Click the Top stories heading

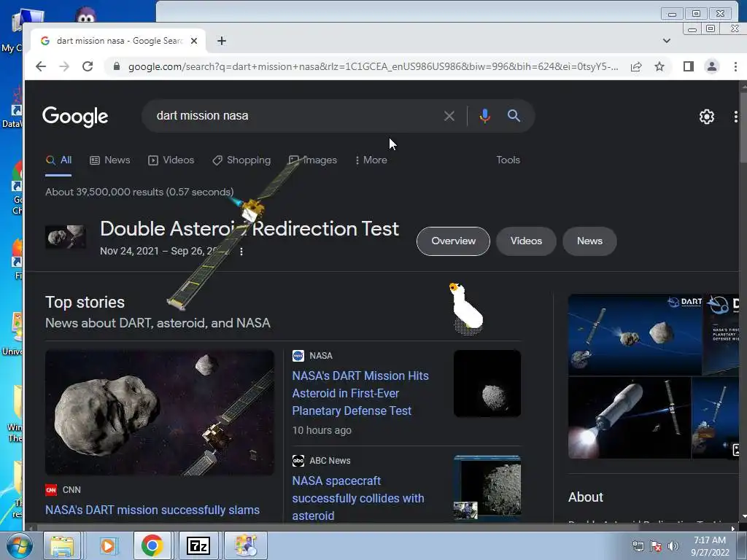[85, 303]
